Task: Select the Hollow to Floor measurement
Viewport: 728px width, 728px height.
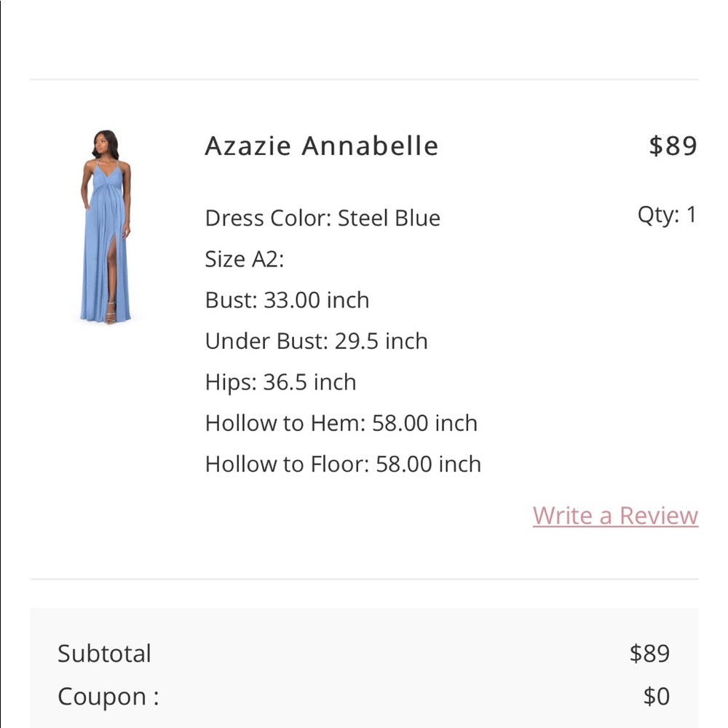Action: (x=343, y=464)
